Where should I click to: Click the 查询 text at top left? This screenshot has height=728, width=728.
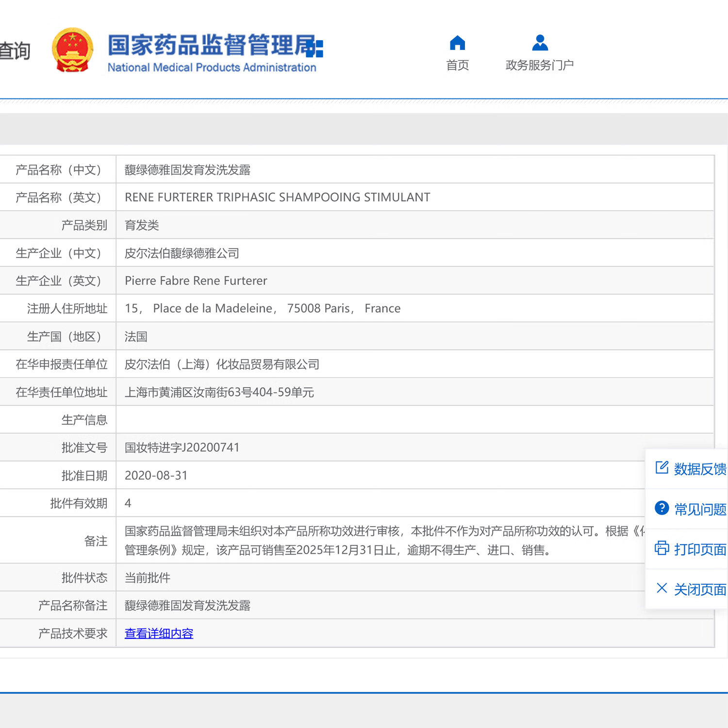click(x=15, y=51)
